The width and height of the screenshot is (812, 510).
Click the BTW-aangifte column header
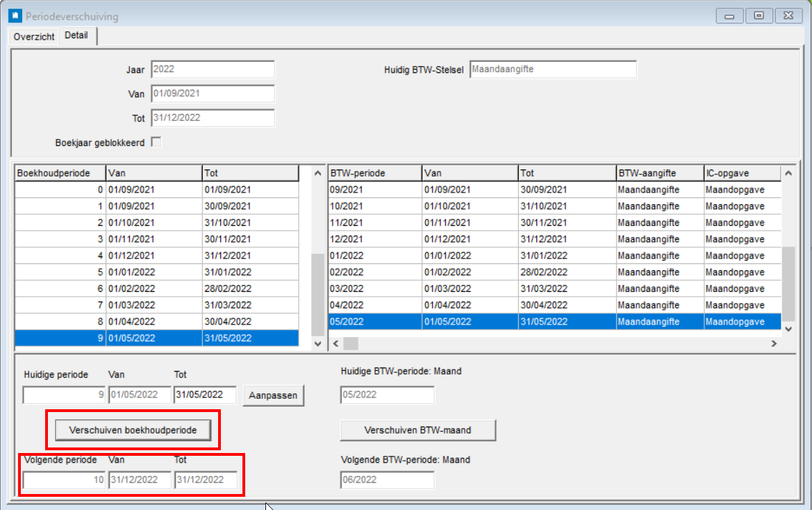[x=658, y=173]
